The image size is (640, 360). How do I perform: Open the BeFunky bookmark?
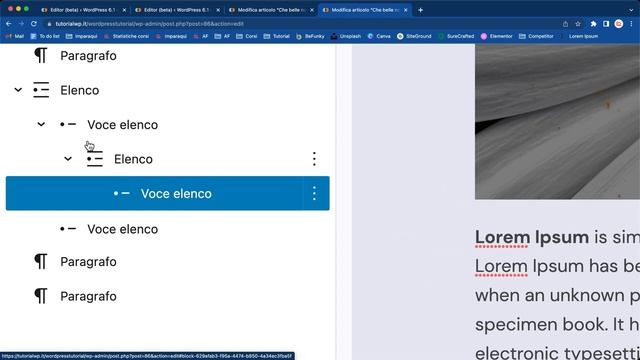pos(310,36)
